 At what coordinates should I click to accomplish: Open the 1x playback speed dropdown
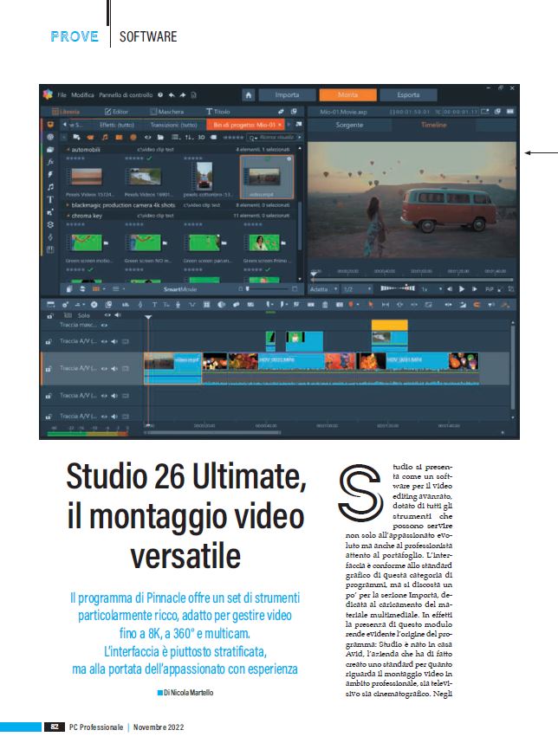click(431, 289)
